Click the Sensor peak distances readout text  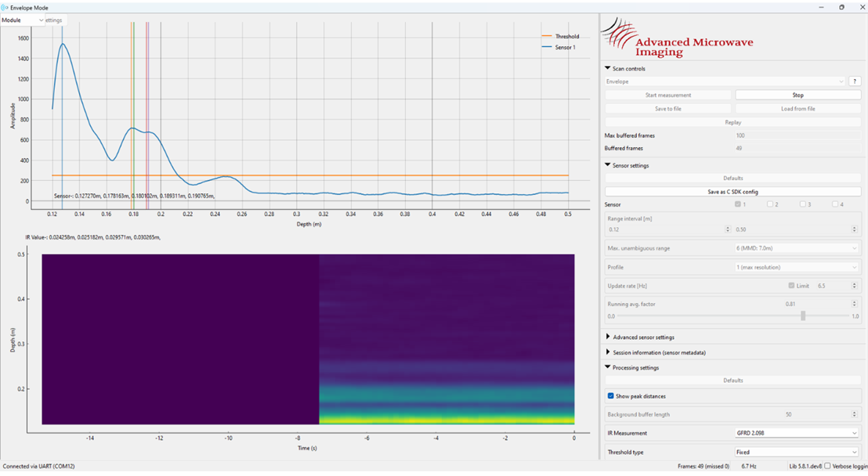[x=134, y=196]
